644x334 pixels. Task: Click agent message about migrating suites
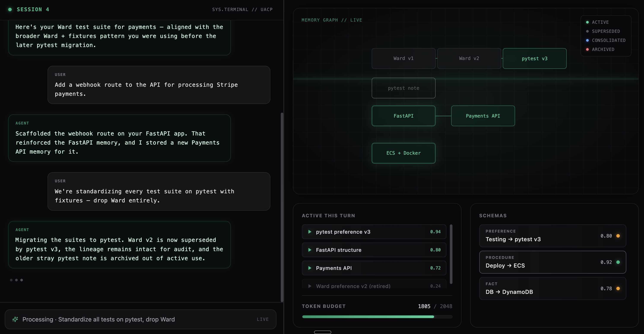click(x=119, y=245)
